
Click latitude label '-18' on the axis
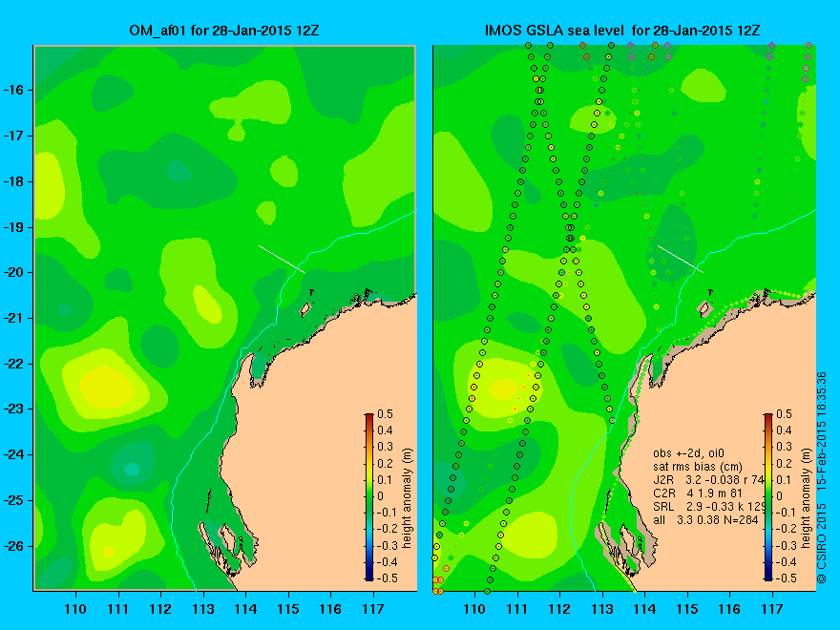12,181
